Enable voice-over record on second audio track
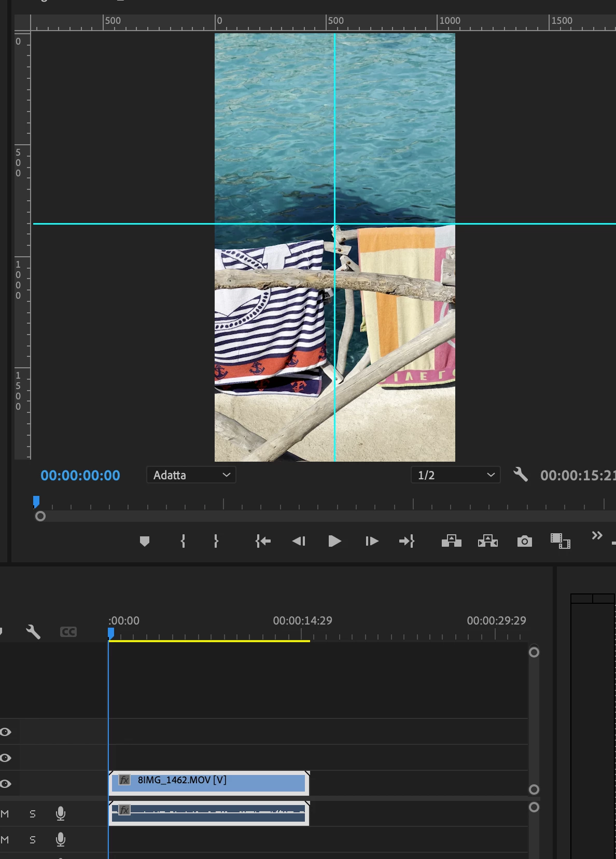 click(61, 840)
